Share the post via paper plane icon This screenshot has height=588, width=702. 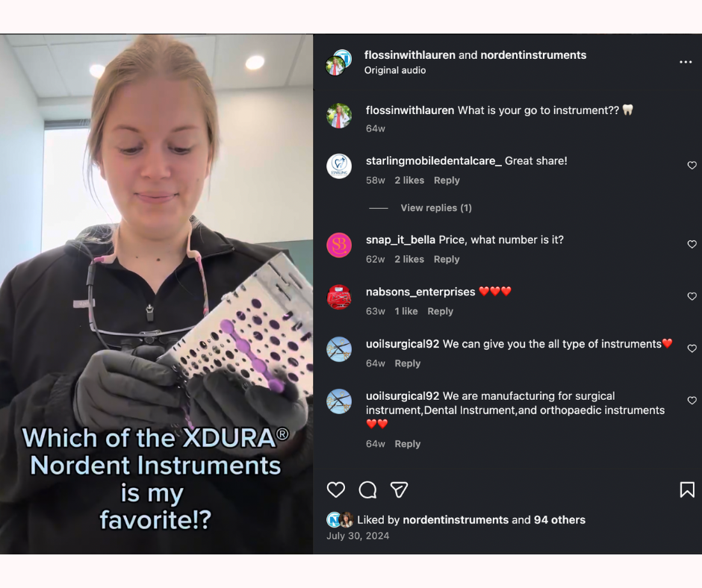point(399,490)
